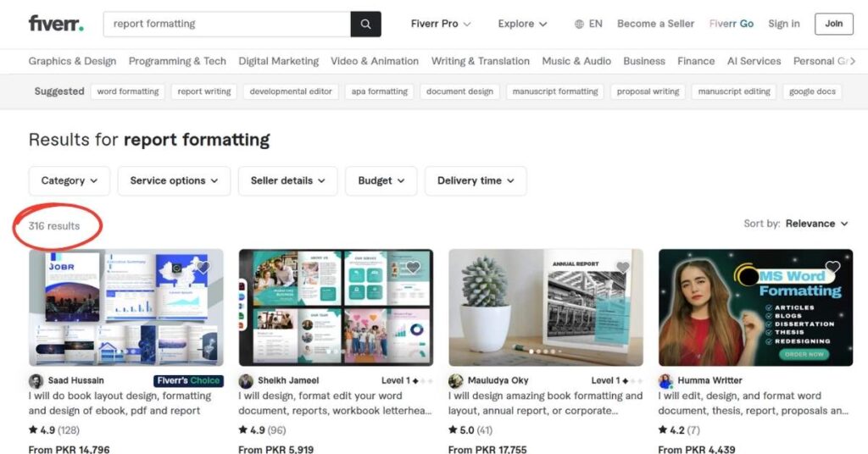This screenshot has width=868, height=454.
Task: Open the Fiverr Go link
Action: [732, 24]
